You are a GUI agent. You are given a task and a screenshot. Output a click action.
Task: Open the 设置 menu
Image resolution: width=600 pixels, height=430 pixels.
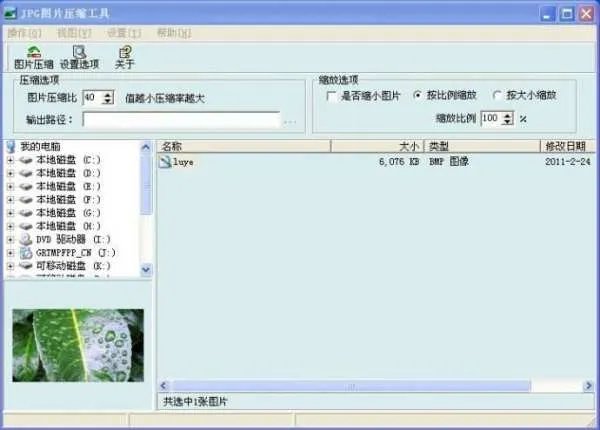point(124,33)
